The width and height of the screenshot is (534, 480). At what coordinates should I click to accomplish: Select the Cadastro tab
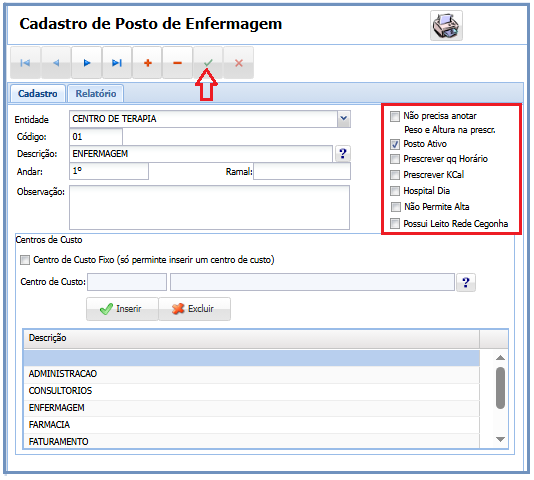click(x=37, y=93)
